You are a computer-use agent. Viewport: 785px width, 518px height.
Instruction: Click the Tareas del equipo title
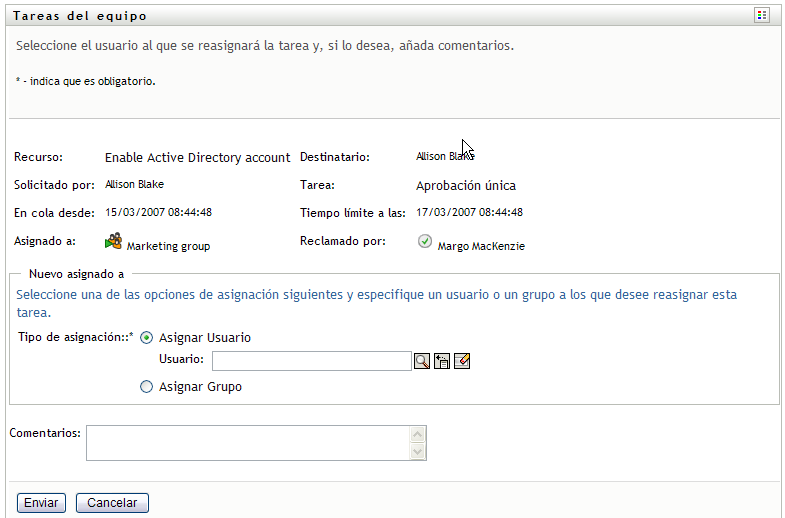pos(80,16)
